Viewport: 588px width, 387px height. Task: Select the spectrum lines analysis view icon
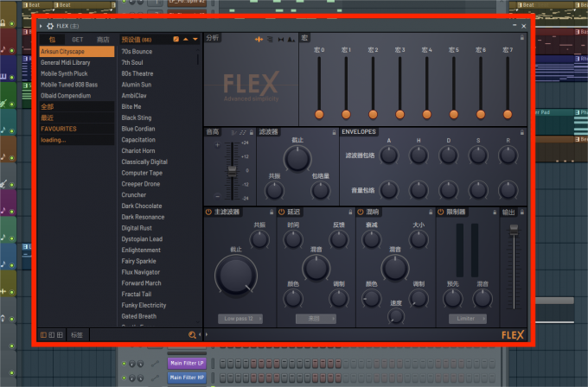(x=270, y=39)
